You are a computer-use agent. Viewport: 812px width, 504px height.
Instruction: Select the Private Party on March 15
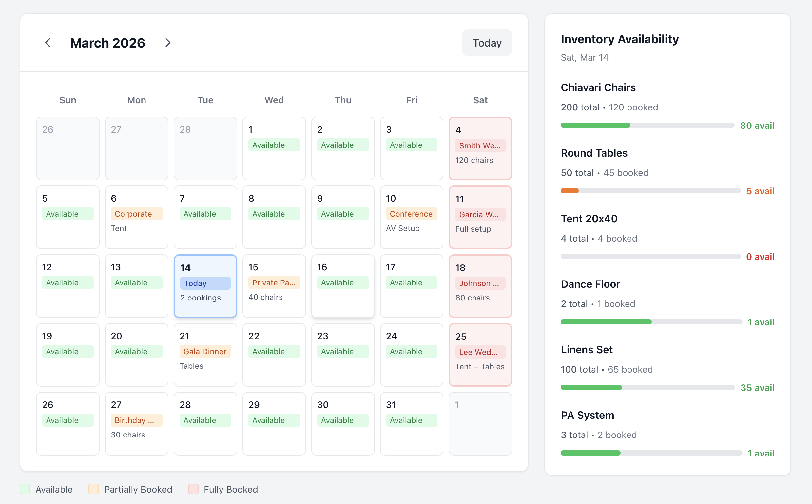point(274,282)
